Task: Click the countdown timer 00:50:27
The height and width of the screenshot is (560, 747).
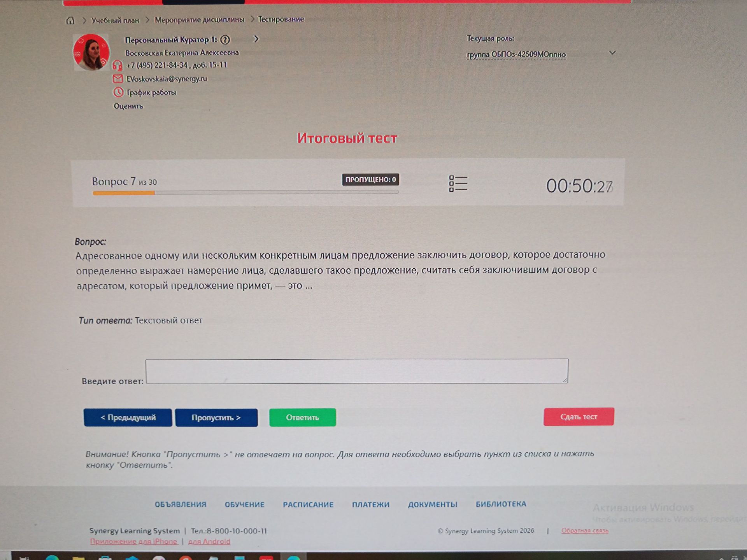Action: [579, 186]
